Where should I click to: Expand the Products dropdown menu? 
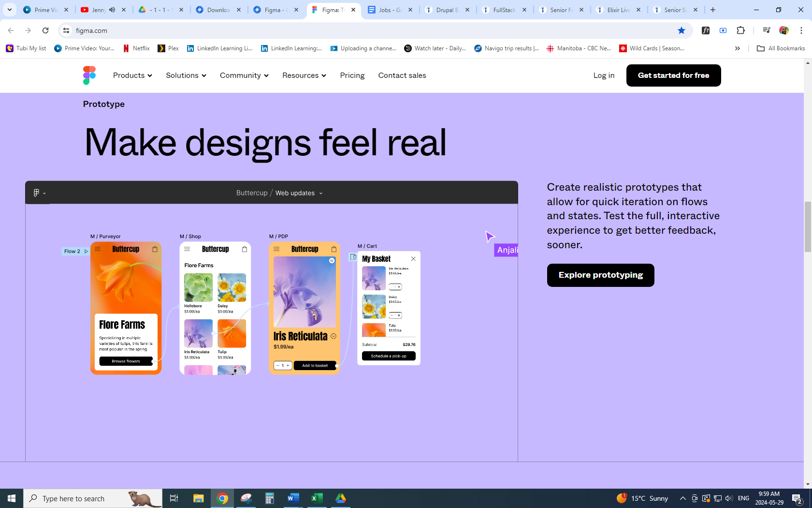[x=132, y=75]
